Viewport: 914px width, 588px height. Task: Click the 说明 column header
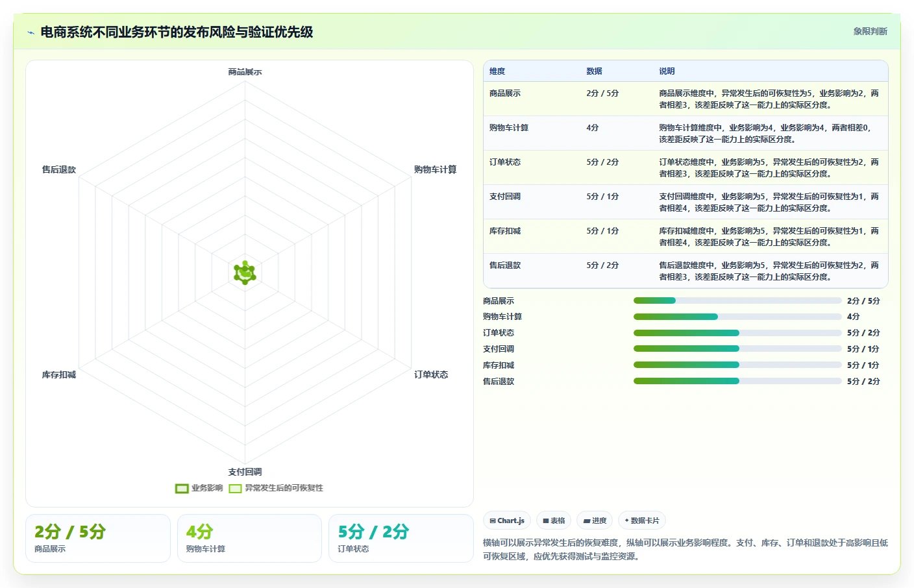pyautogui.click(x=667, y=71)
